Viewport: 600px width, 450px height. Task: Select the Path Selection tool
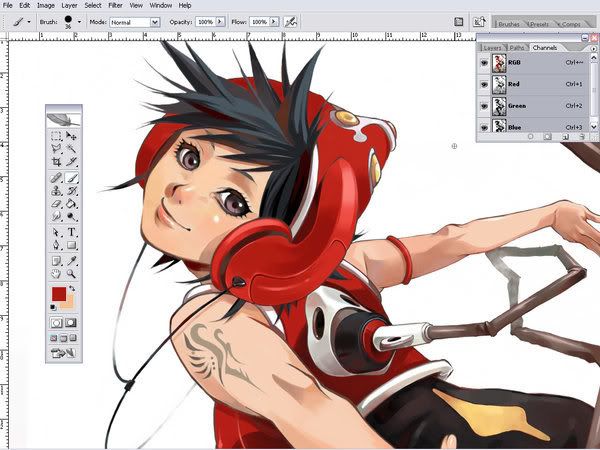[56, 232]
